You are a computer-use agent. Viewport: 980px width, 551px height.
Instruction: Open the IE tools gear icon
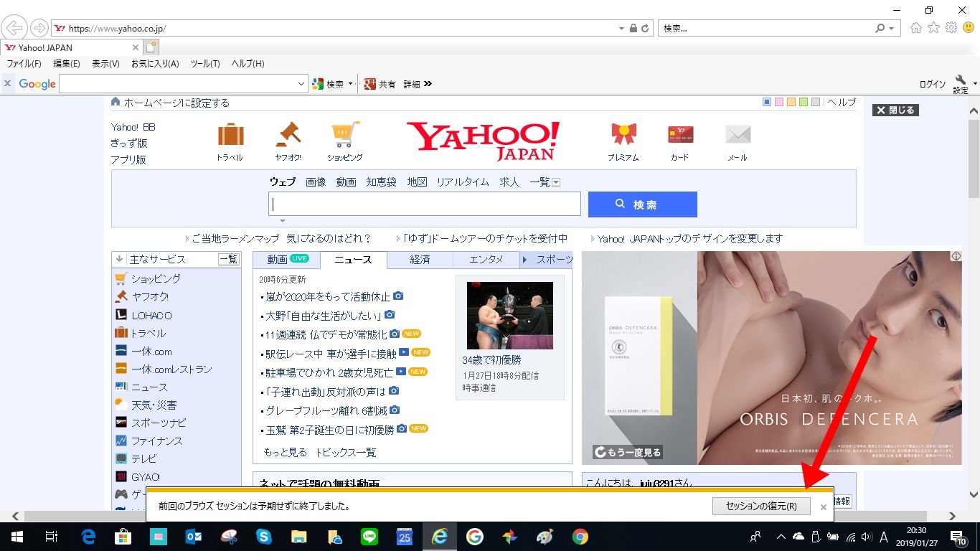pyautogui.click(x=951, y=28)
